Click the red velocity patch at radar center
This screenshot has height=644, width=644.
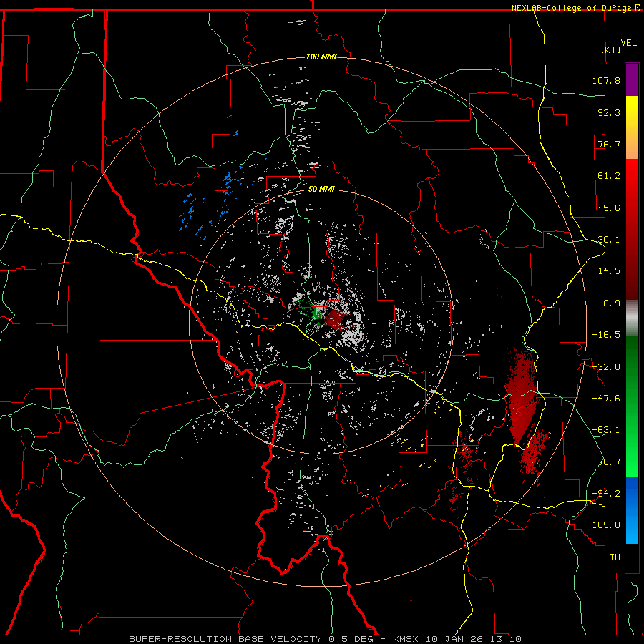333,319
